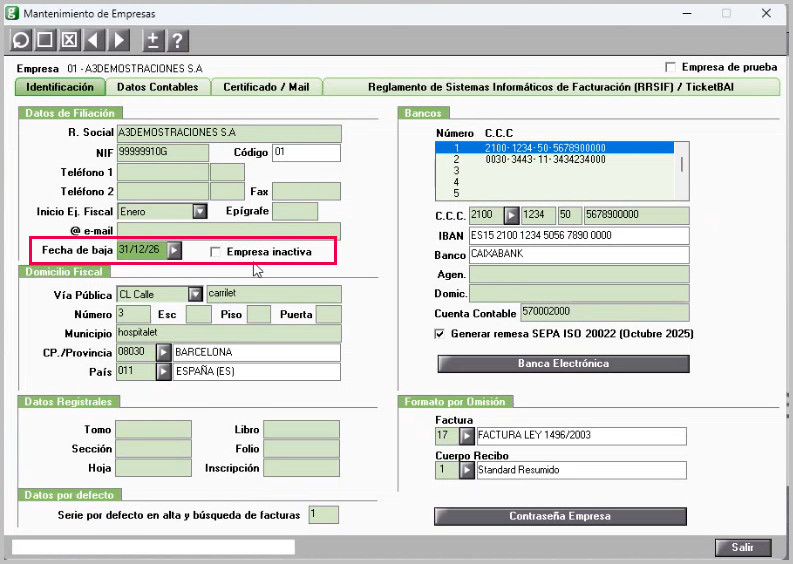Click the Epígrafe input field
Screen dimensions: 793x564
[x=295, y=211]
